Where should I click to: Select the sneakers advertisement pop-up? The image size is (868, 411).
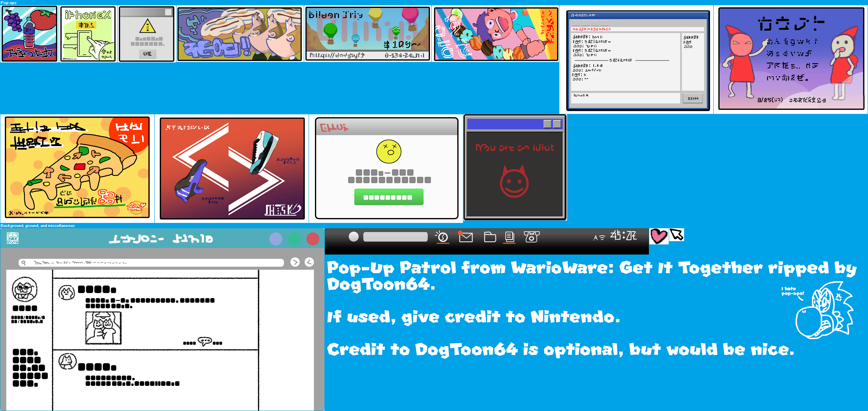click(x=232, y=168)
